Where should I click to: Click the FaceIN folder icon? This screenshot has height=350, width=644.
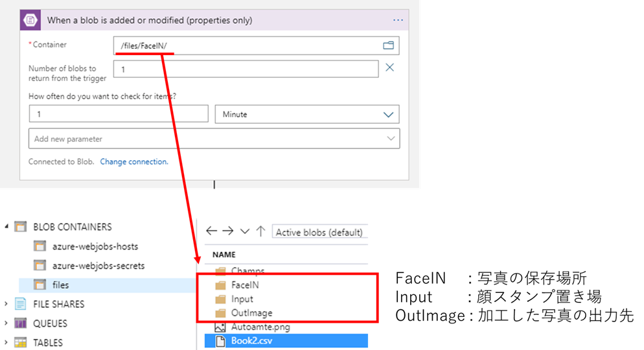(220, 285)
